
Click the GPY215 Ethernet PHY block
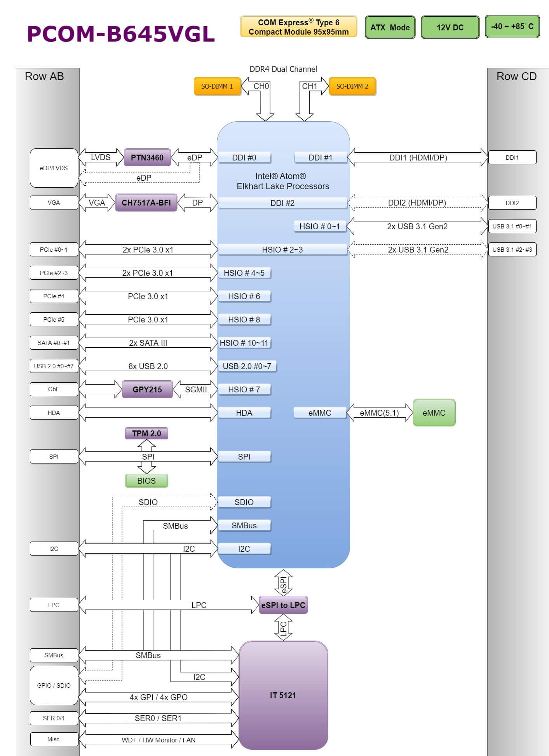point(147,389)
